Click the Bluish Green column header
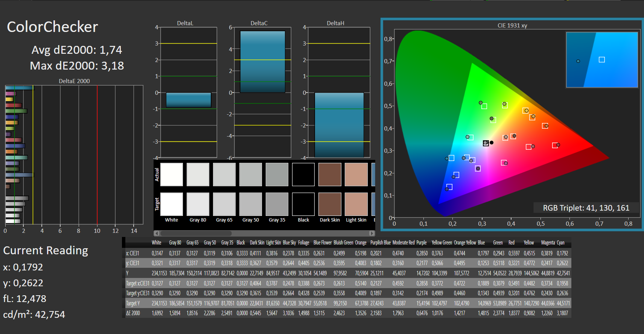Image resolution: width=644 pixels, height=334 pixels. pyautogui.click(x=343, y=243)
